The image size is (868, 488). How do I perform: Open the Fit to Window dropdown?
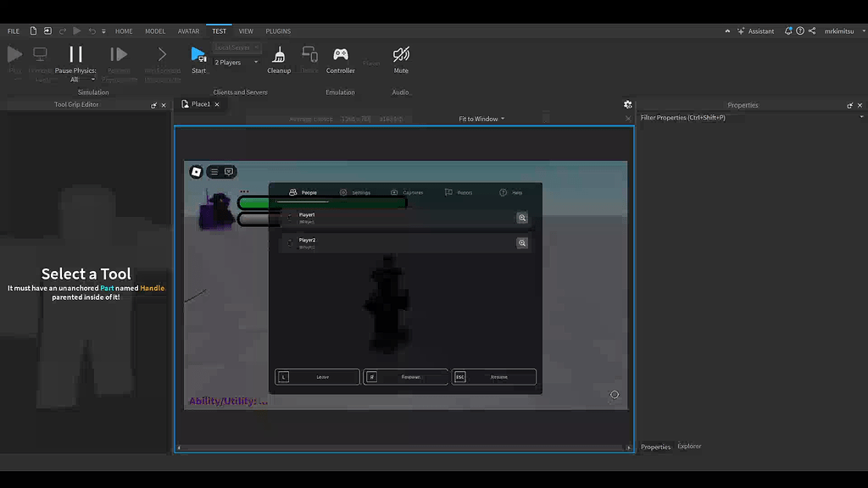[x=481, y=119]
